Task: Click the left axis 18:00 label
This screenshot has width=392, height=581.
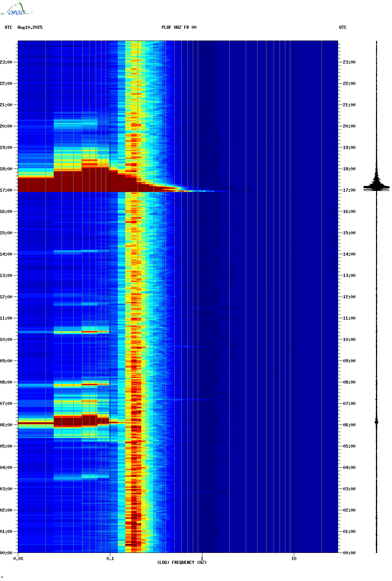Action: (6, 169)
